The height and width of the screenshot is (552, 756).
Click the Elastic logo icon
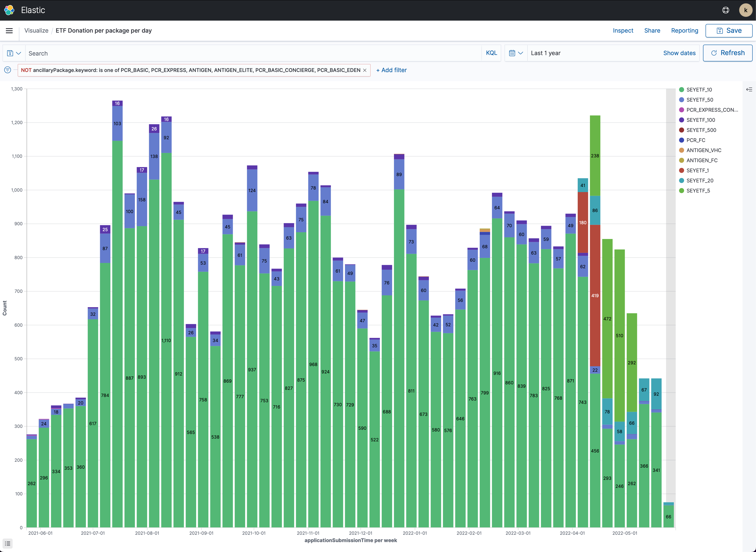(x=9, y=10)
